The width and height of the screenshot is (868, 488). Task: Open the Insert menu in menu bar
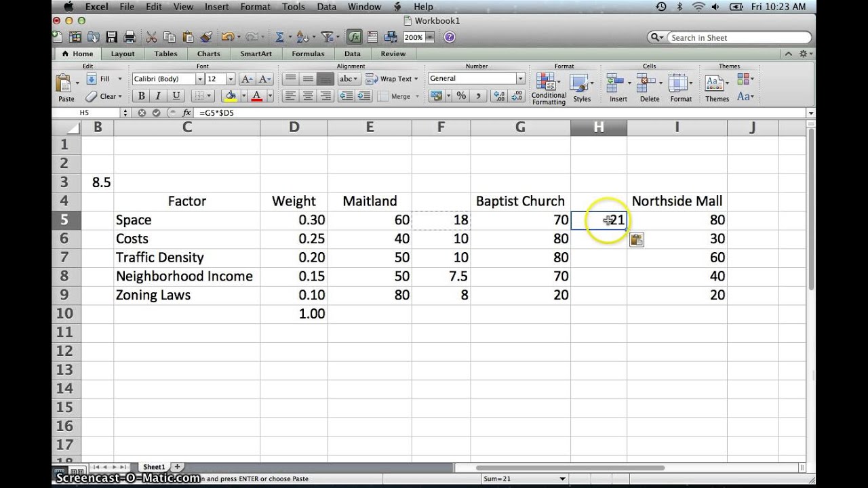tap(216, 7)
